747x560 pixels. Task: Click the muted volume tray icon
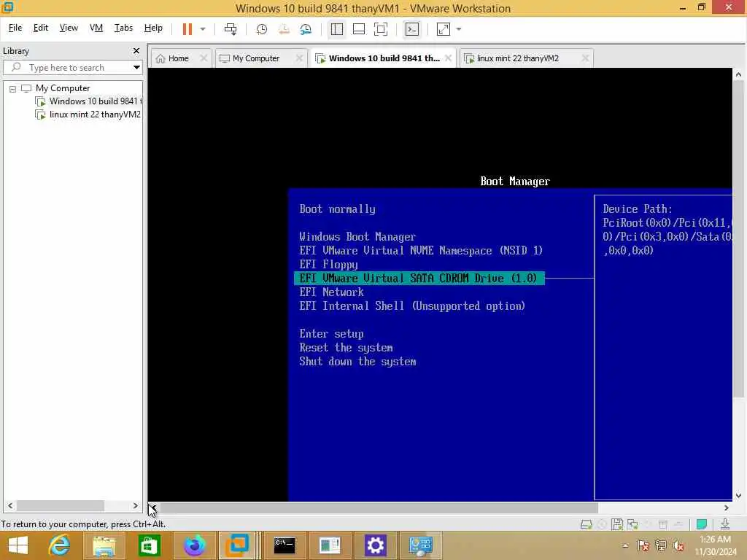coord(678,545)
